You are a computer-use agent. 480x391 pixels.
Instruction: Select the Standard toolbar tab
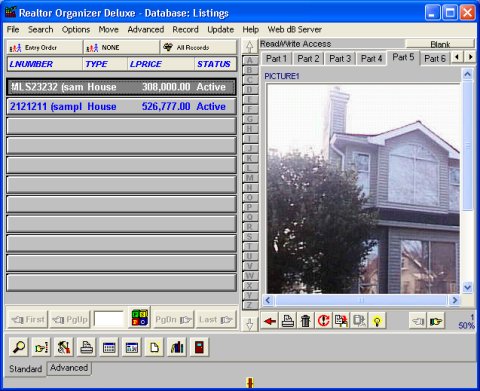tap(26, 369)
